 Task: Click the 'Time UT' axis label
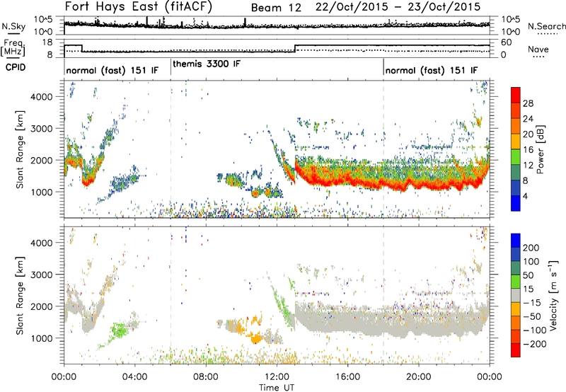click(x=277, y=387)
